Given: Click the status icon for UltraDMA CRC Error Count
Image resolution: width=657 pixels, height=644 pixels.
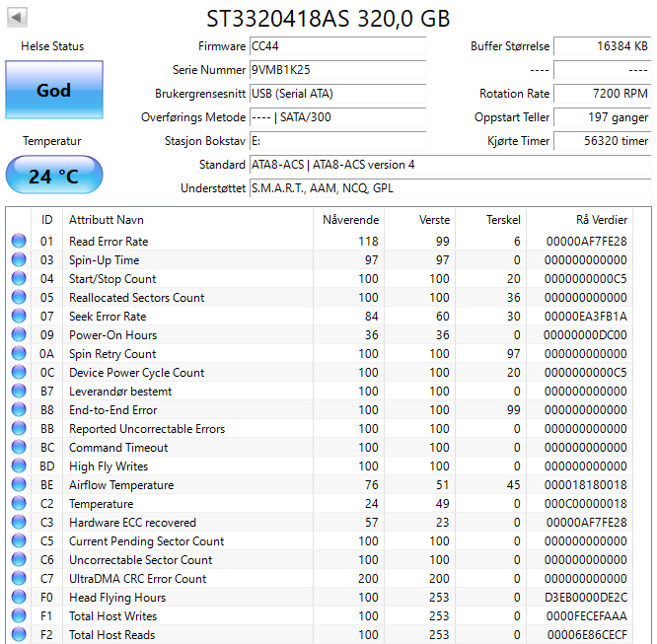Looking at the screenshot, I should tap(19, 579).
